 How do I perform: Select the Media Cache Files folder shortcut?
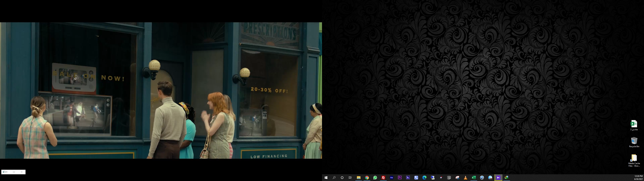pyautogui.click(x=634, y=160)
